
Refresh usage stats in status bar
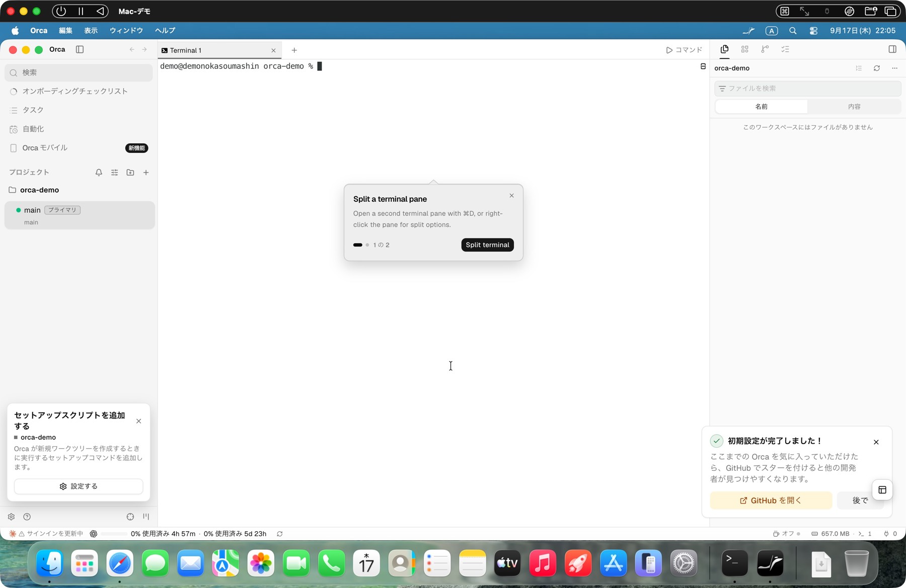click(x=279, y=534)
